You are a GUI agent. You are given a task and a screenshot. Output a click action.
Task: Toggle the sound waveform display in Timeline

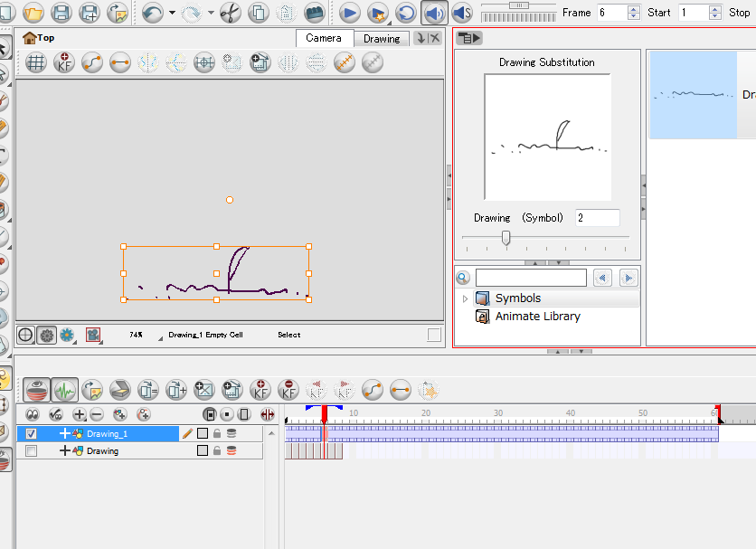click(64, 390)
